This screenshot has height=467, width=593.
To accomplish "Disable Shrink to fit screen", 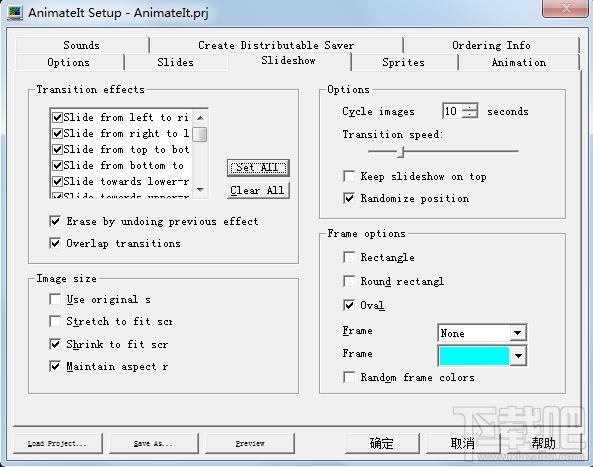I will click(x=55, y=344).
